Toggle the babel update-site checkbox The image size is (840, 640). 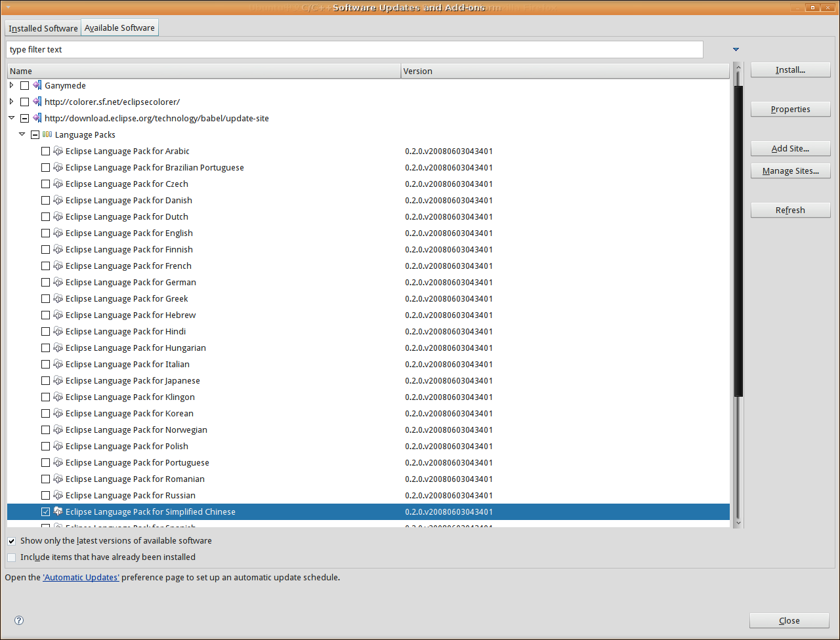[24, 118]
